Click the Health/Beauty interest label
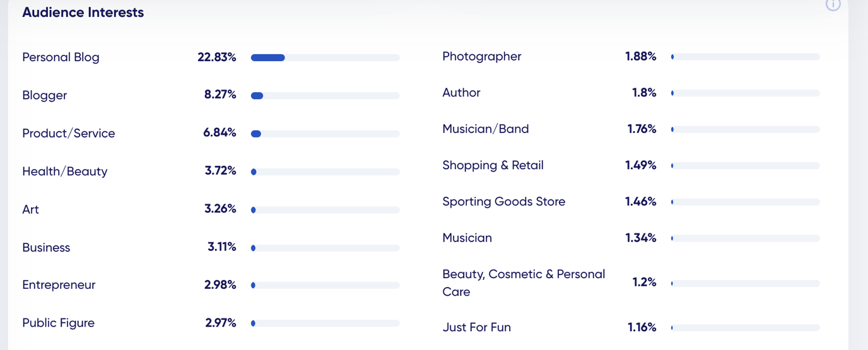This screenshot has height=350, width=868. pyautogui.click(x=64, y=172)
